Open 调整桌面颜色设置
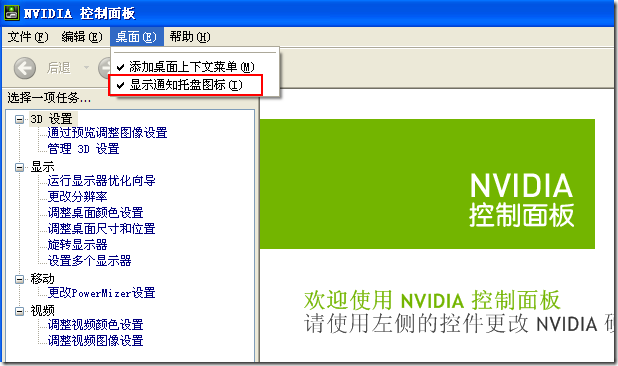 pyautogui.click(x=95, y=213)
